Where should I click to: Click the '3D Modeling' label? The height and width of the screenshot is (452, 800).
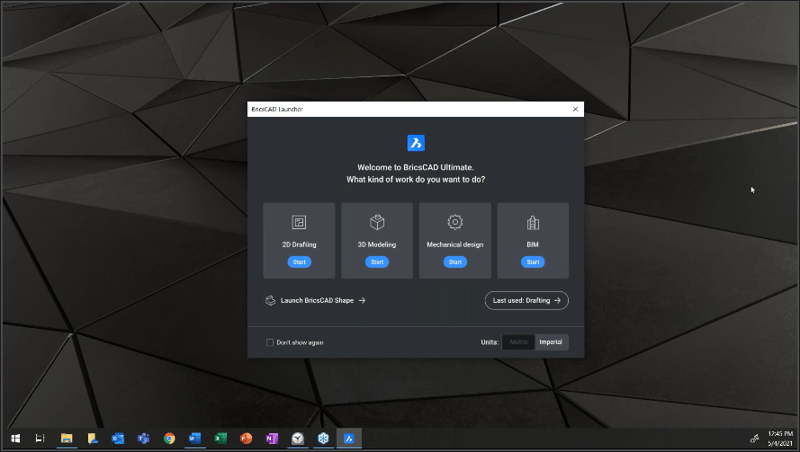[377, 244]
